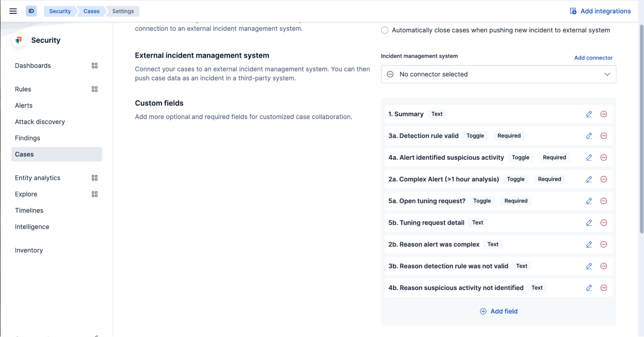
Task: Expand the Entity analytics submenu icon
Action: (94, 178)
